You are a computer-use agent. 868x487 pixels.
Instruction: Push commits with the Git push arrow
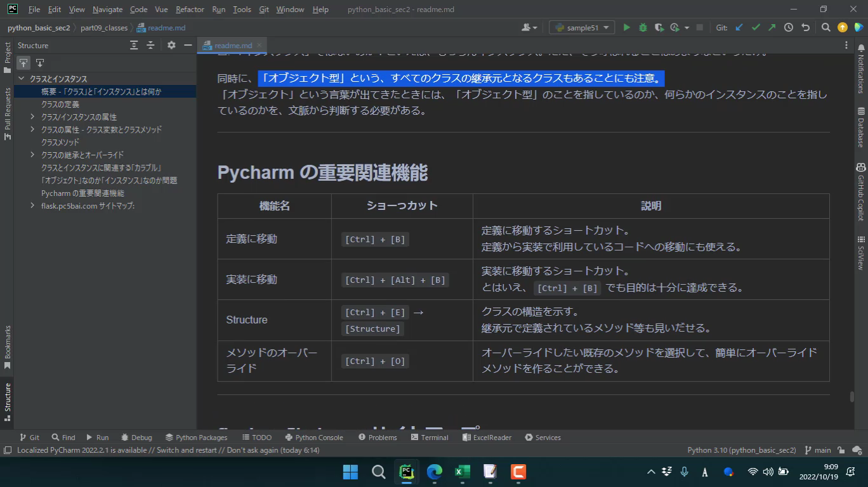(x=772, y=27)
